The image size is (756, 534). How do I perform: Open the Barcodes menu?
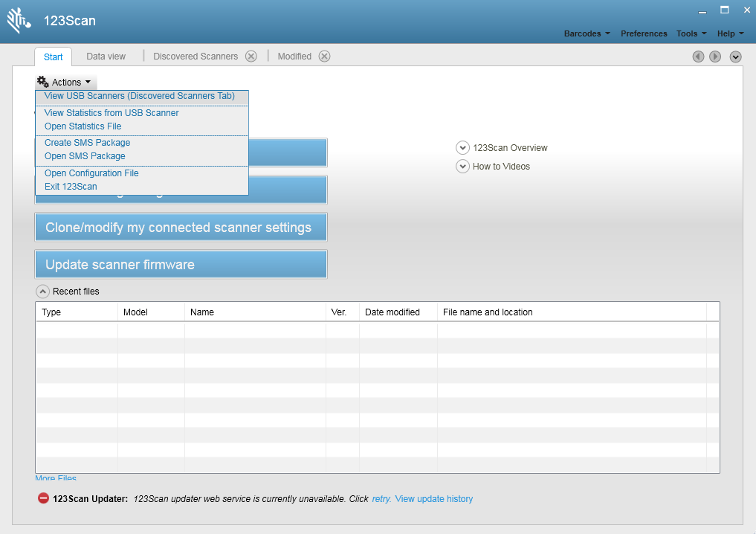587,33
